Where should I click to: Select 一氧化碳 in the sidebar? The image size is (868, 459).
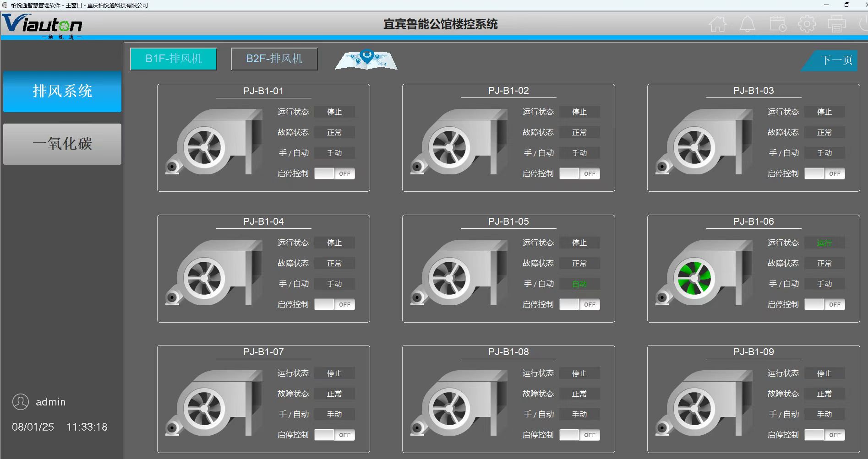[x=62, y=144]
